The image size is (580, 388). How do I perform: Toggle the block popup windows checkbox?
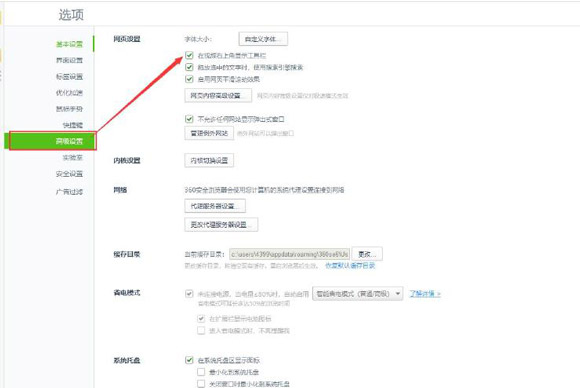[x=189, y=119]
